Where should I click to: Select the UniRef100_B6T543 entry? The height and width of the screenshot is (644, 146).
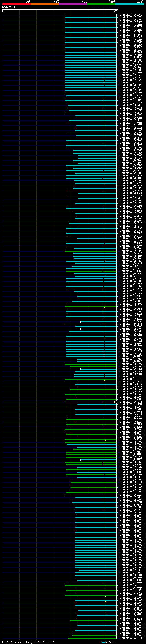click(x=131, y=77)
